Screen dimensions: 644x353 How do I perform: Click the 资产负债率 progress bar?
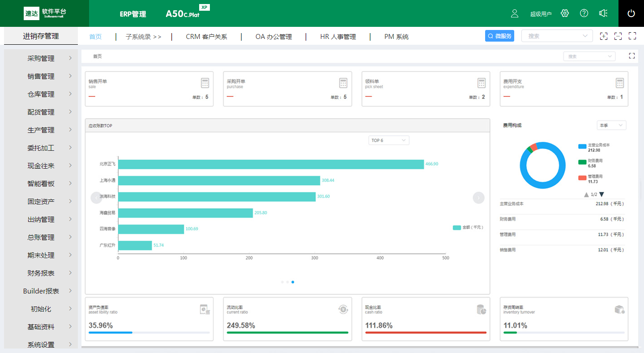[149, 332]
